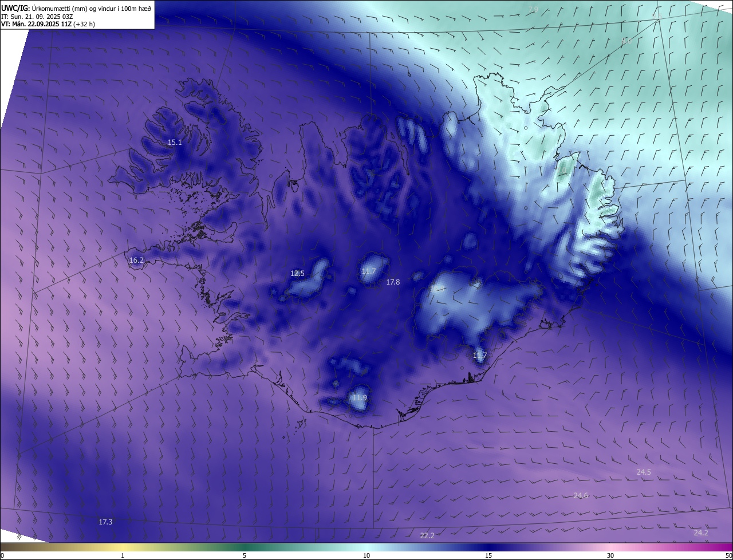Click the 15 tick label on the color scale
The height and width of the screenshot is (560, 733).
488,556
